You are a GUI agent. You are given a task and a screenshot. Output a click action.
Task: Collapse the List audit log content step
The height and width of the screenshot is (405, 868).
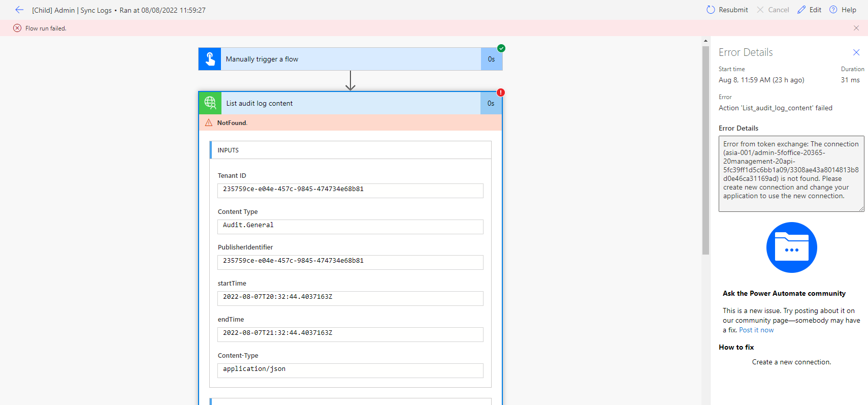click(x=350, y=103)
